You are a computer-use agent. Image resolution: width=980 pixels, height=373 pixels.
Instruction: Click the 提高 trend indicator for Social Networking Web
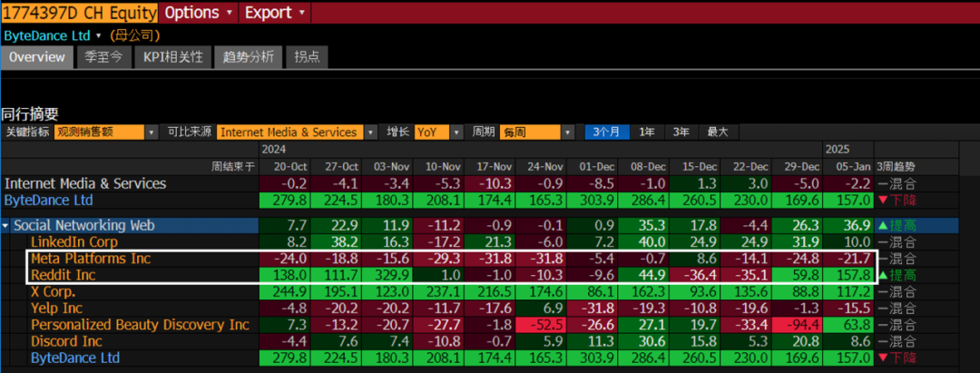[896, 226]
